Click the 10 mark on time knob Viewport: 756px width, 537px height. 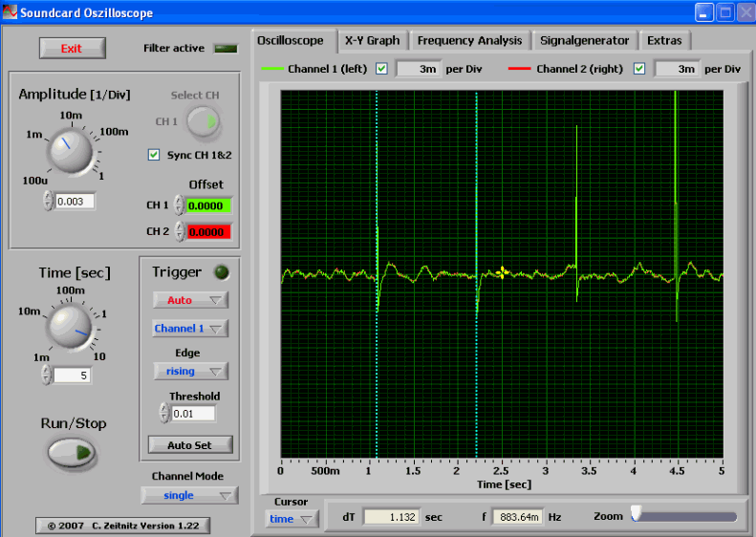[99, 356]
